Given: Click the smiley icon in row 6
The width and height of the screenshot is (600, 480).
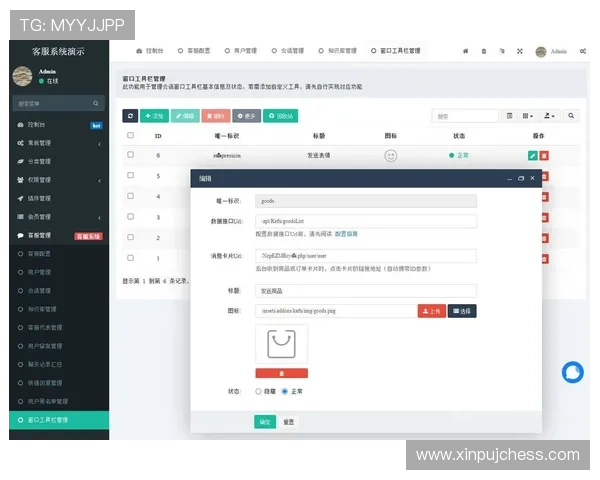Looking at the screenshot, I should [391, 156].
